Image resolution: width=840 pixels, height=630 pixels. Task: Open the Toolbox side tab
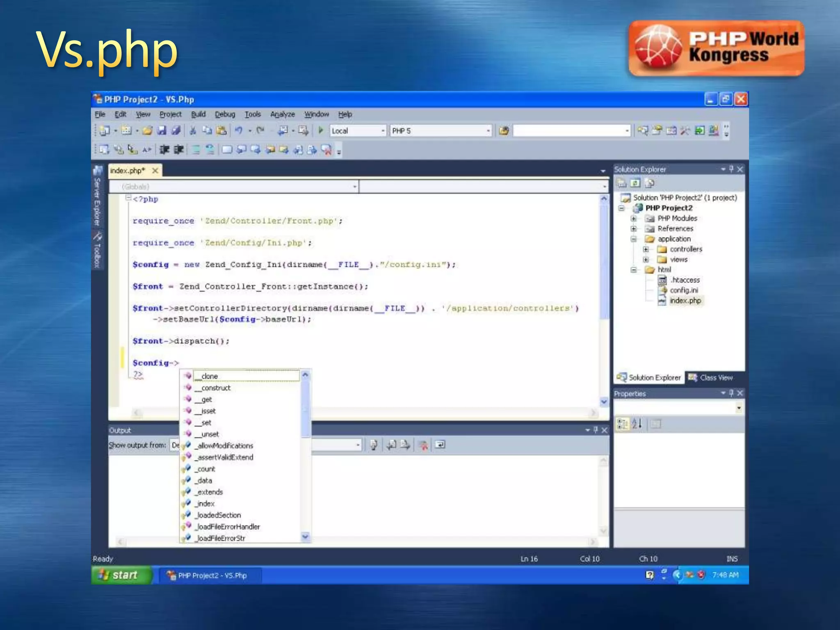coord(97,250)
